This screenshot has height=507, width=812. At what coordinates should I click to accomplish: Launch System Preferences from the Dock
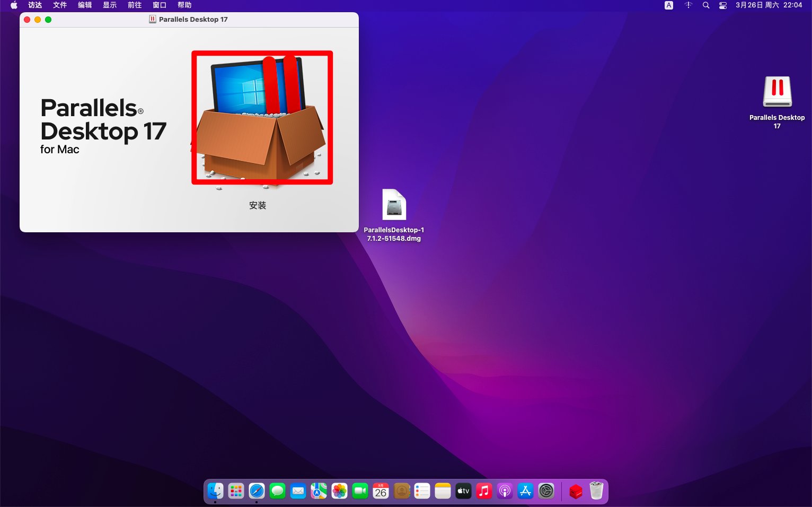pos(546,491)
